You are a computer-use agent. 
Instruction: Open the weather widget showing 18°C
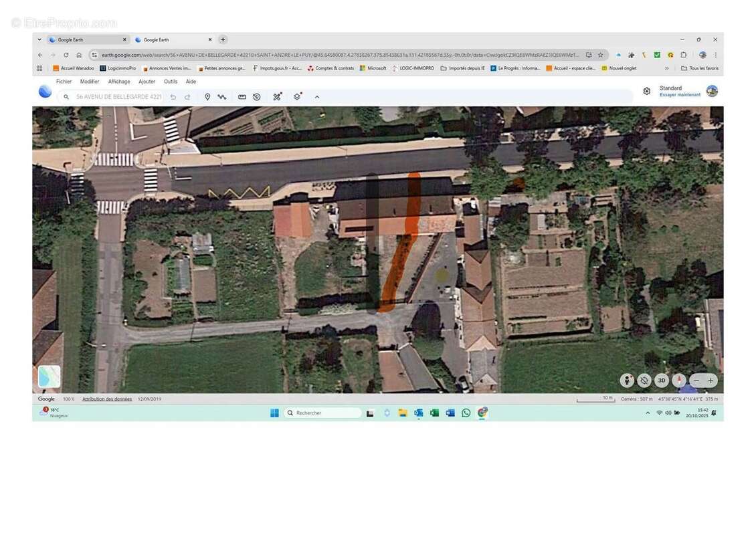click(54, 413)
